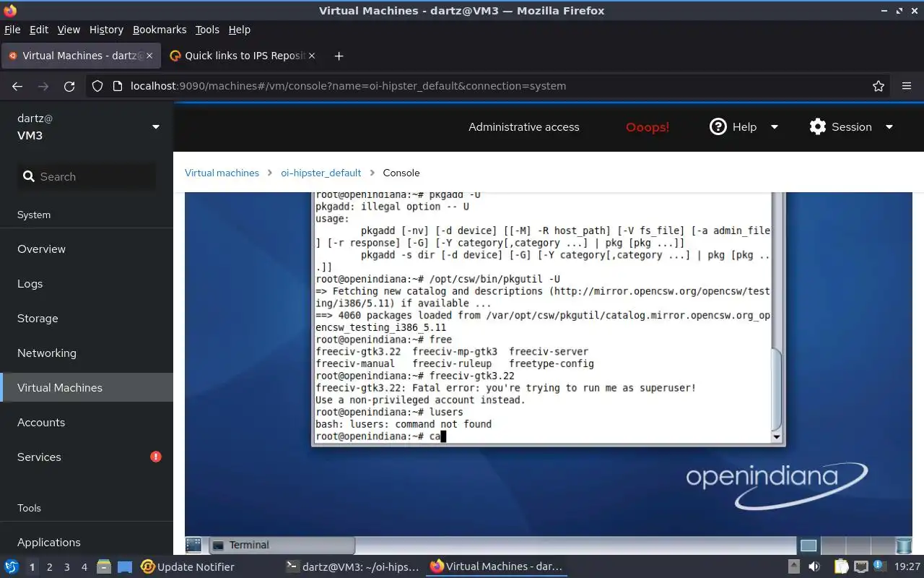
Task: Open the Tools menu
Action: pos(207,30)
